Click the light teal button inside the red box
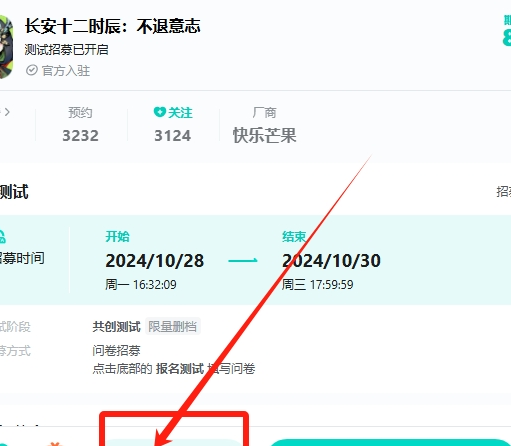 pos(173,443)
